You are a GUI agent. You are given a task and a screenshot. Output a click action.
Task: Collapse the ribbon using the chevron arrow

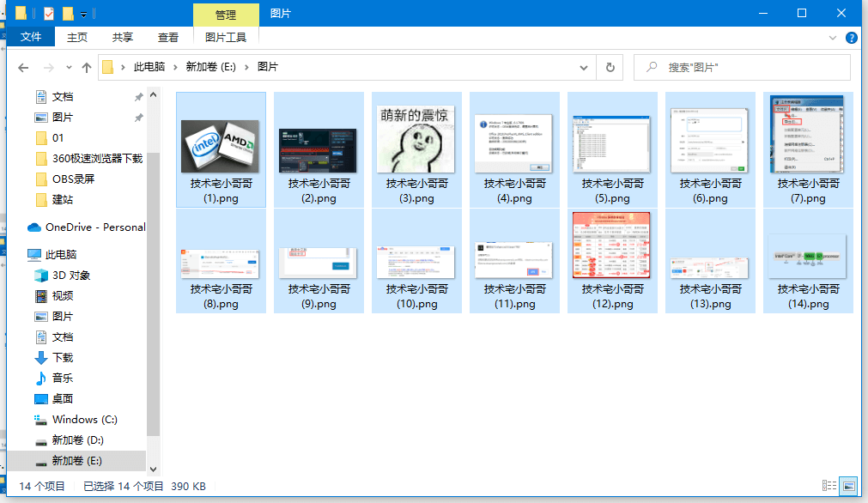click(x=832, y=37)
